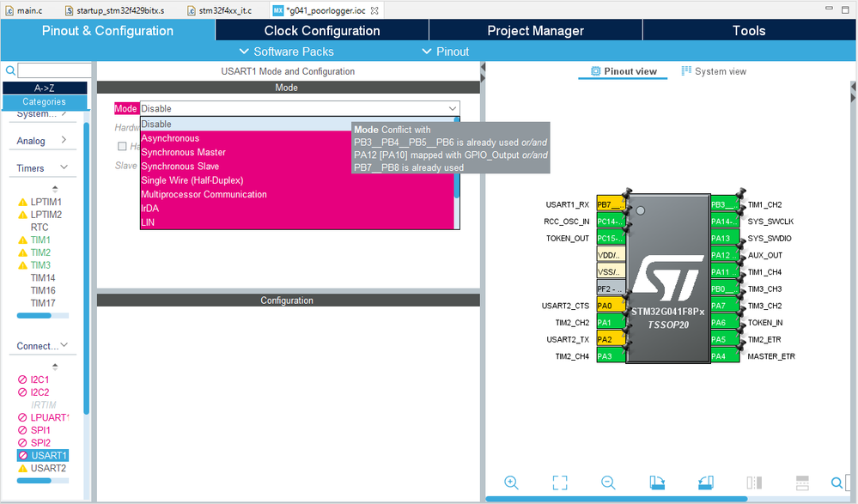Viewport: 858px width, 504px height.
Task: Click the System view grid icon
Action: [x=686, y=71]
